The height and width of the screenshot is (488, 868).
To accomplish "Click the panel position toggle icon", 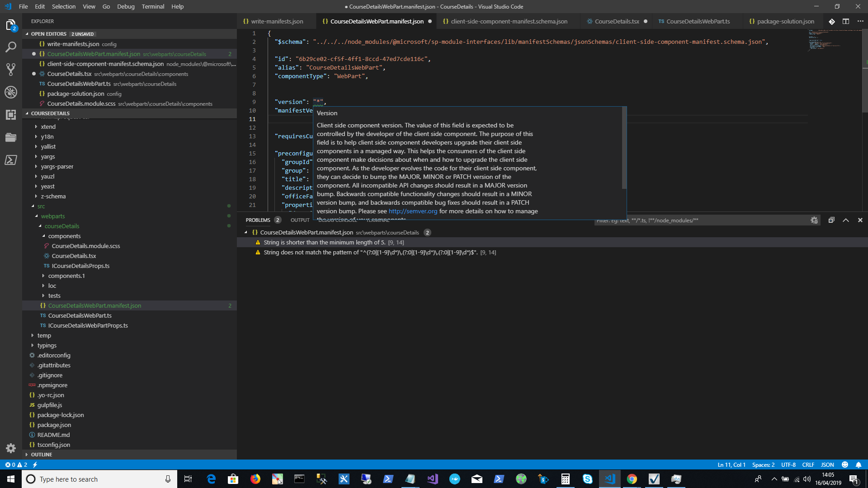I will (831, 220).
